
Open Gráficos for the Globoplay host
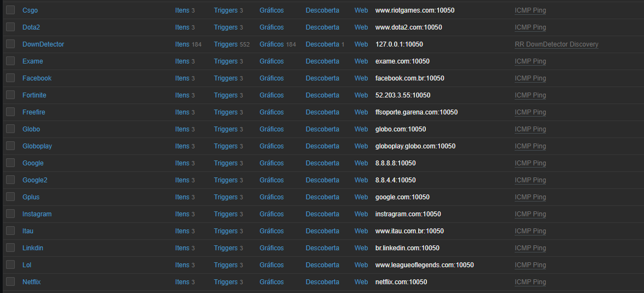(271, 146)
